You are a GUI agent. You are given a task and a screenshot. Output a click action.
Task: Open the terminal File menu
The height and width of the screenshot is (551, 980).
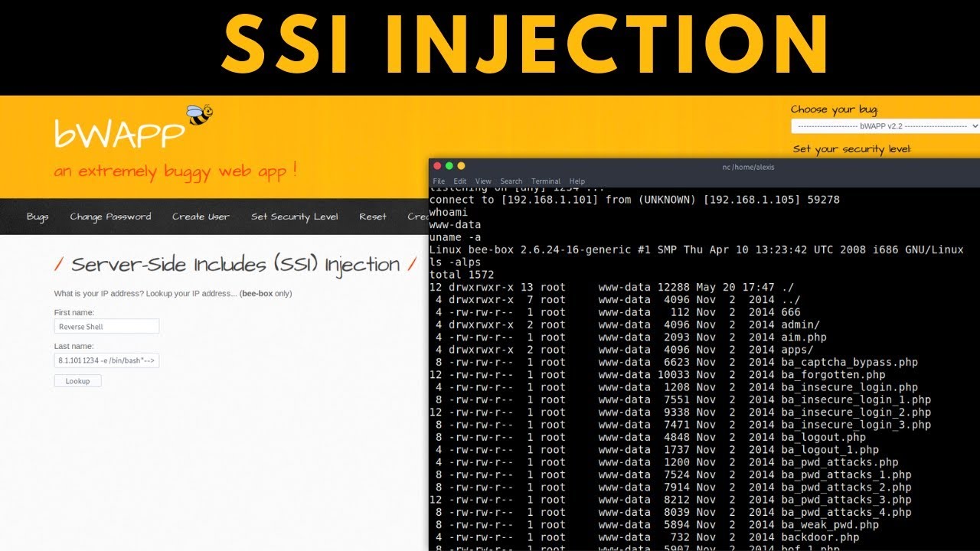click(439, 181)
